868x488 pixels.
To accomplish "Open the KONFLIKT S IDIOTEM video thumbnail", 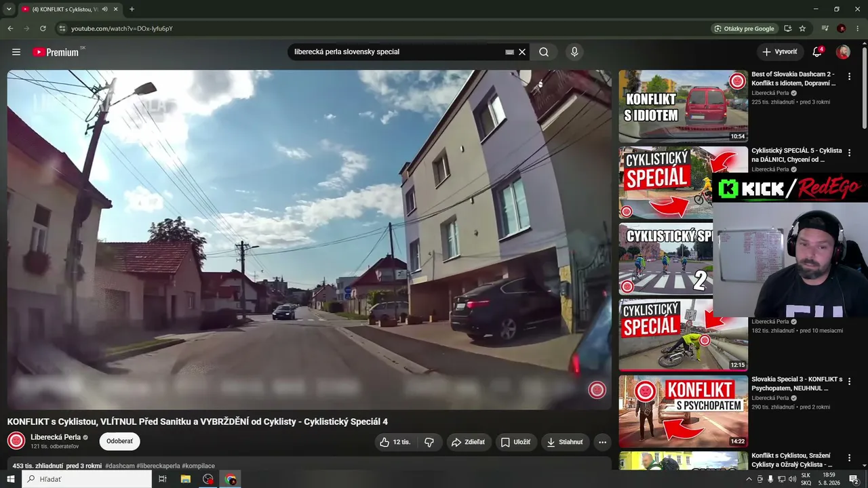I will click(x=683, y=106).
